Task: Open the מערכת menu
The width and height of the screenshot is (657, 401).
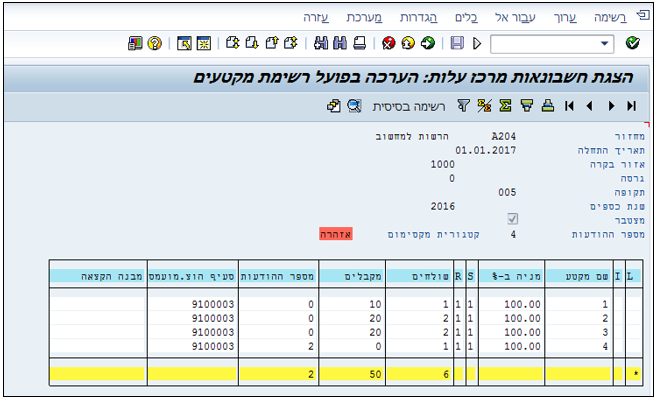Action: [x=364, y=18]
